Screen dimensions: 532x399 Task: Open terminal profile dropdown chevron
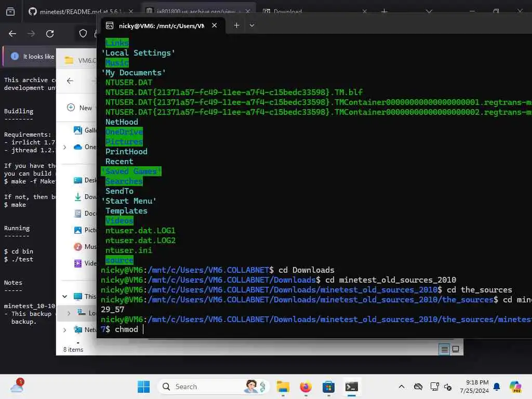click(x=252, y=25)
